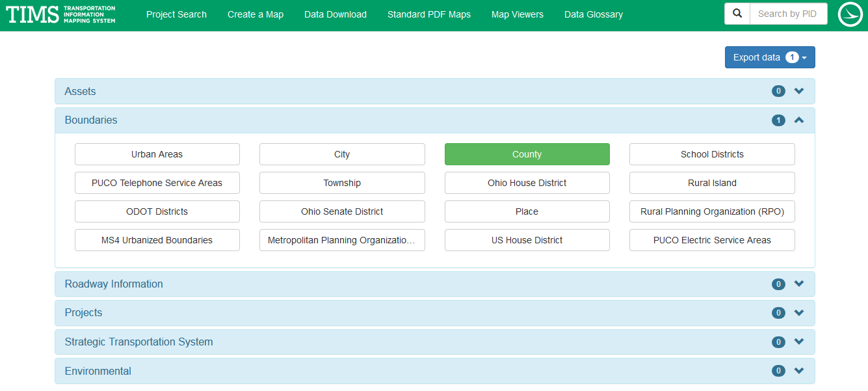
Task: Click the ODOT circular logo icon
Action: [x=850, y=14]
